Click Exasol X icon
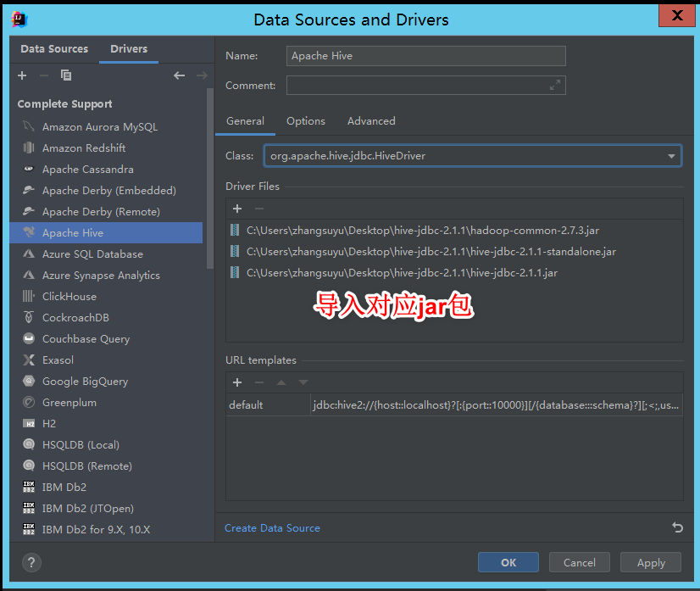The width and height of the screenshot is (700, 591). tap(29, 360)
